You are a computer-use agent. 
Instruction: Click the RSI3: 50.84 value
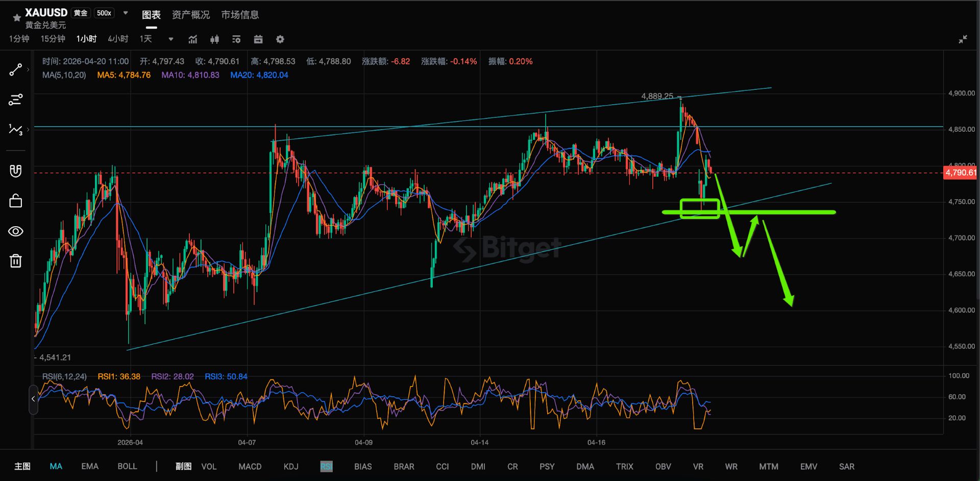[226, 377]
